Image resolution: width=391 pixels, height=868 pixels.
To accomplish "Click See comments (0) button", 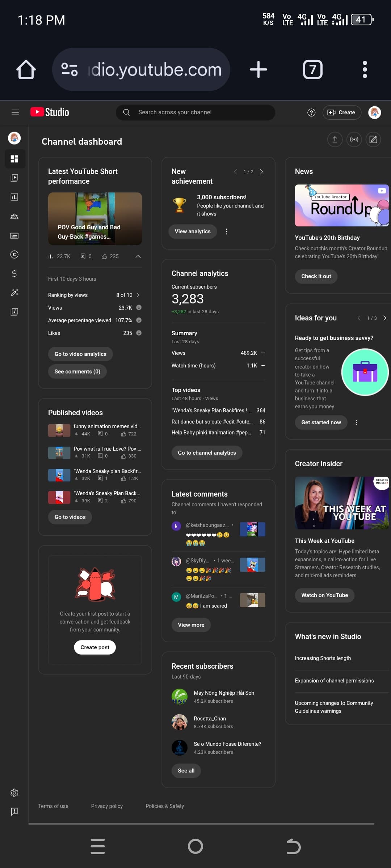I will (x=77, y=371).
